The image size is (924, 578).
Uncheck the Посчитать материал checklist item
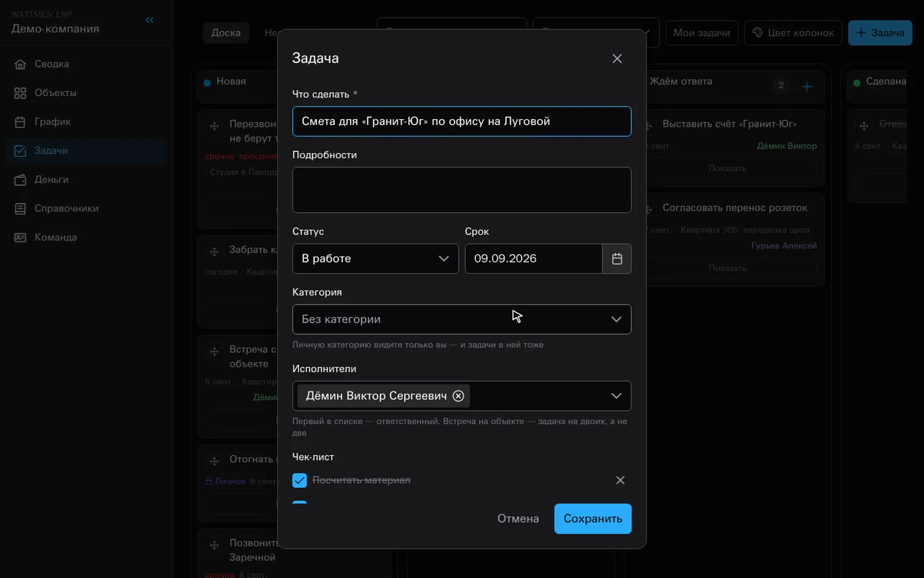pos(299,480)
